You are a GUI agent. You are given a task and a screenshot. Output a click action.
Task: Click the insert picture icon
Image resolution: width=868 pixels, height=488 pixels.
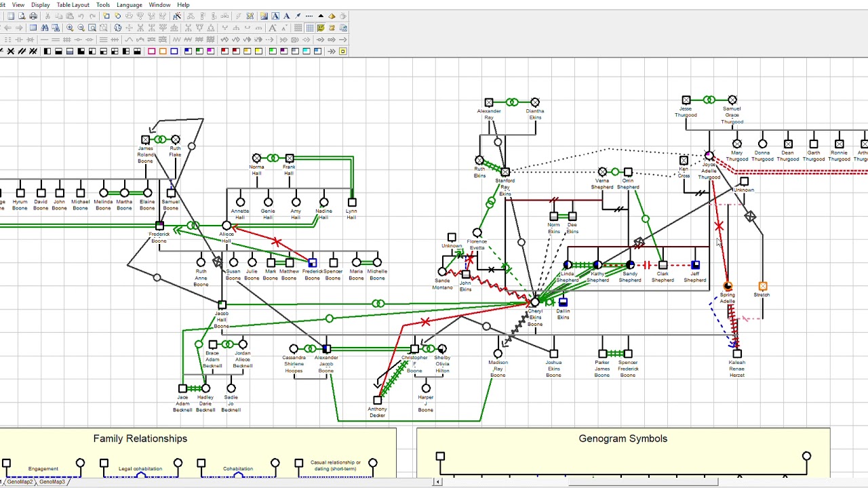point(264,16)
